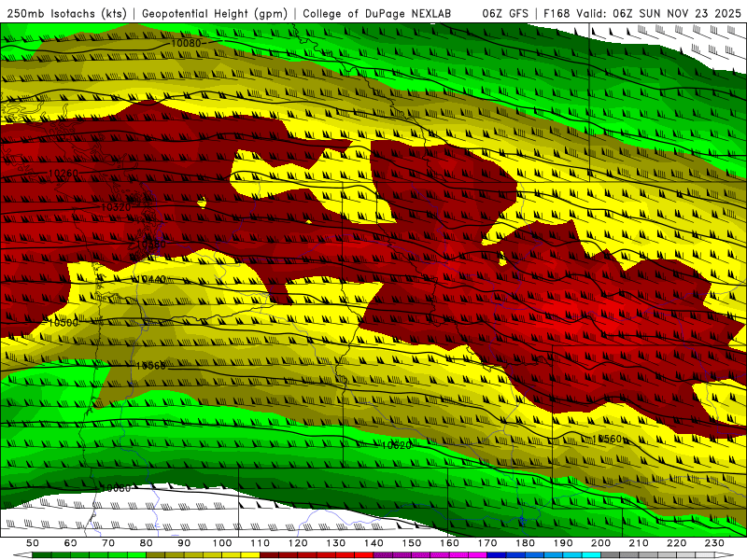Click the 130 value on the color scale
This screenshot has width=747, height=560.
[x=336, y=543]
